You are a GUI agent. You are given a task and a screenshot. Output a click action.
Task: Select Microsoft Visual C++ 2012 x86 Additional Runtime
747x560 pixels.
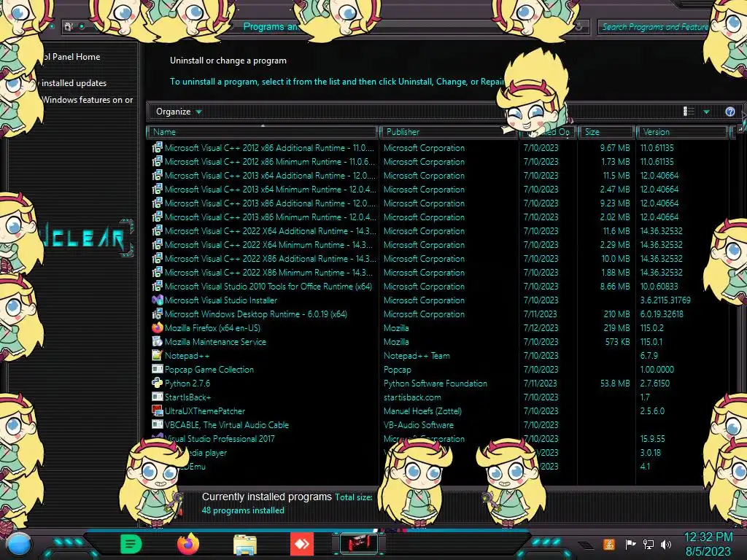pyautogui.click(x=269, y=147)
